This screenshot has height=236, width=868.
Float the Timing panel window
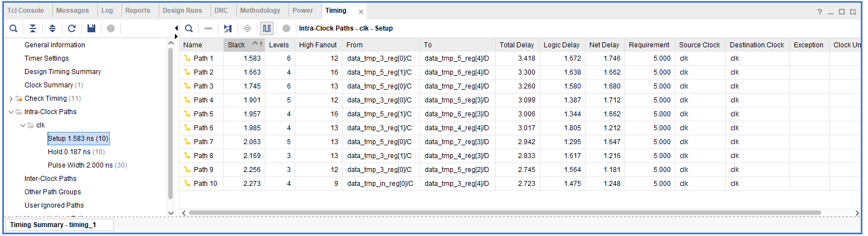[x=854, y=12]
